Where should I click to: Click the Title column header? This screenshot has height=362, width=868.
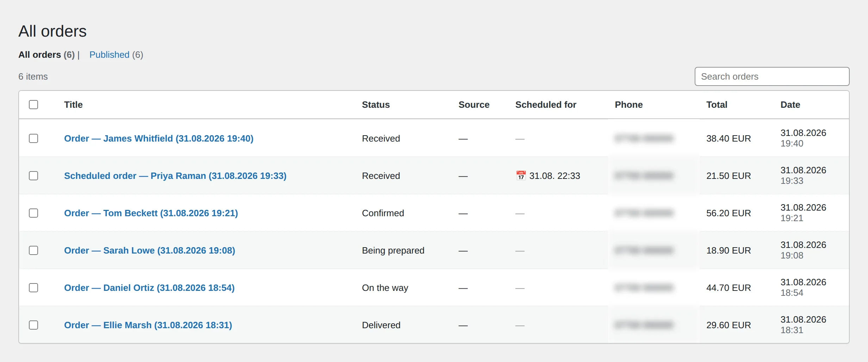(73, 105)
